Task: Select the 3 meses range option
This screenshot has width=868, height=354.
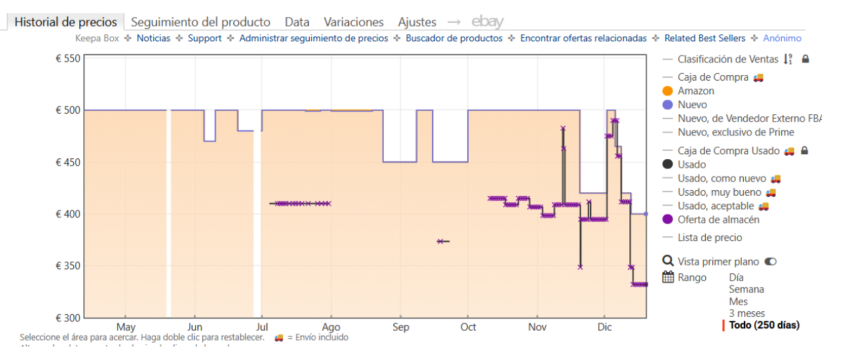Action: (746, 313)
